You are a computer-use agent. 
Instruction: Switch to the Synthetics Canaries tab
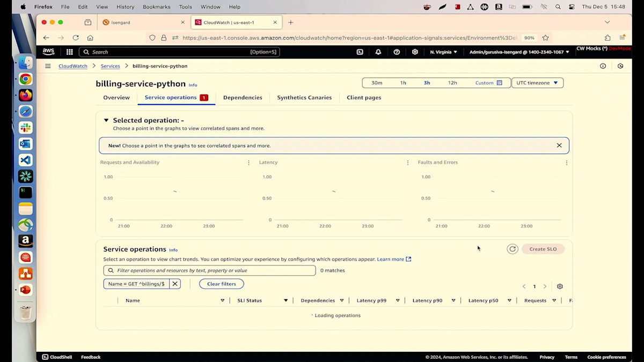304,98
